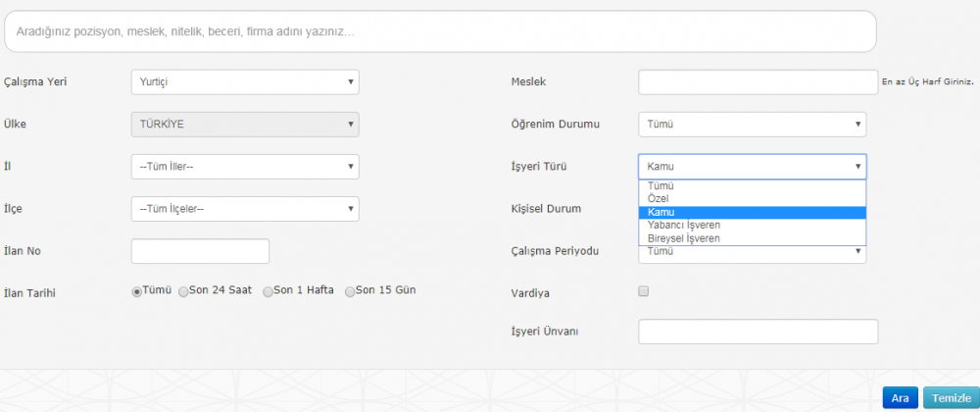Enable the Vardiya checkbox
The width and height of the screenshot is (980, 412).
[643, 290]
